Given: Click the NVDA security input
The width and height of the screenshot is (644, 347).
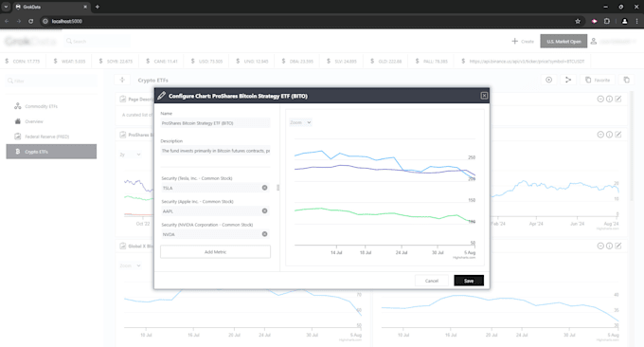Looking at the screenshot, I should click(x=210, y=234).
